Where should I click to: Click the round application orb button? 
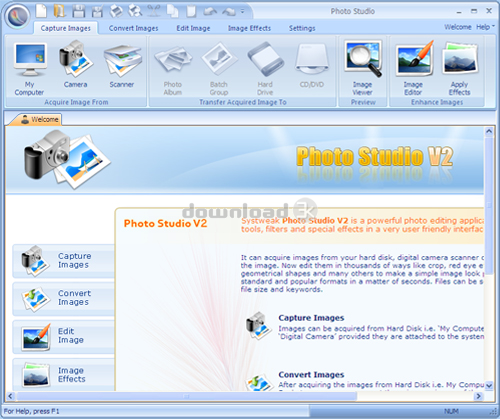coord(17,16)
